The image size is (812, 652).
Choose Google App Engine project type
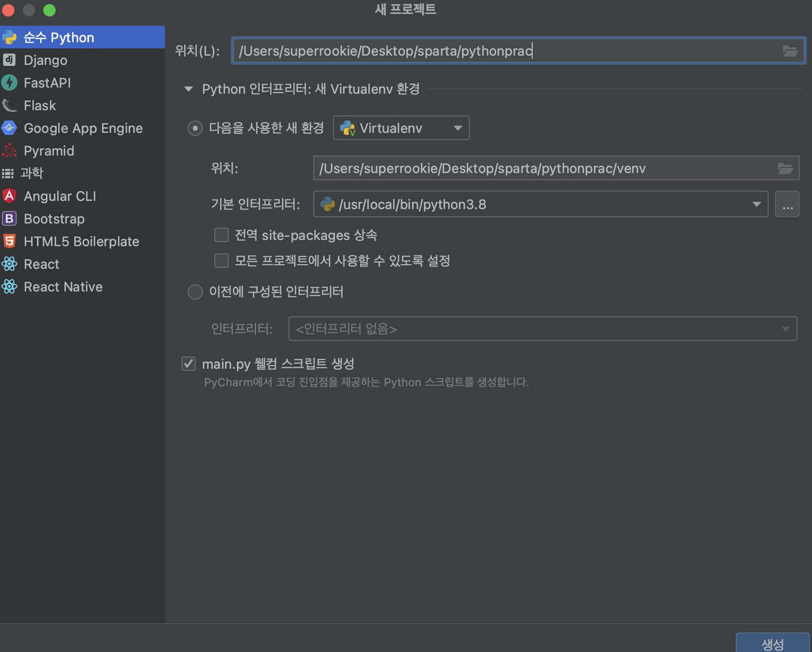pos(82,128)
